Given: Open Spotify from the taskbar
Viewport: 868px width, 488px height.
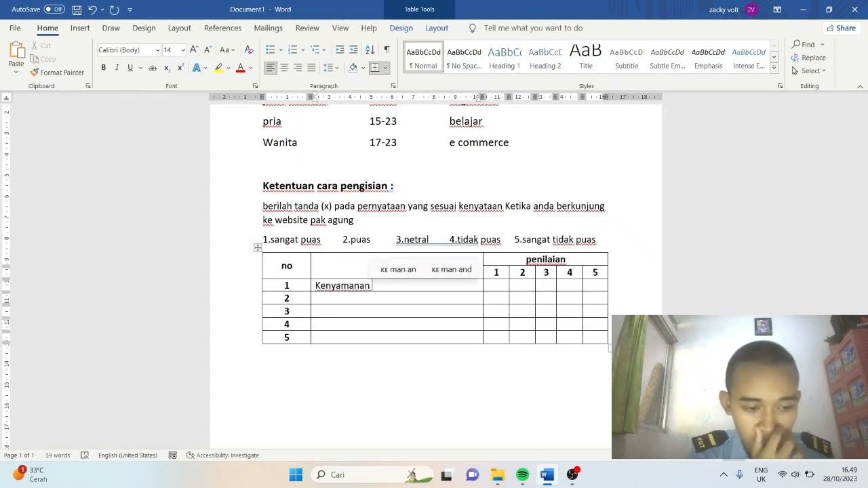Looking at the screenshot, I should tap(522, 474).
